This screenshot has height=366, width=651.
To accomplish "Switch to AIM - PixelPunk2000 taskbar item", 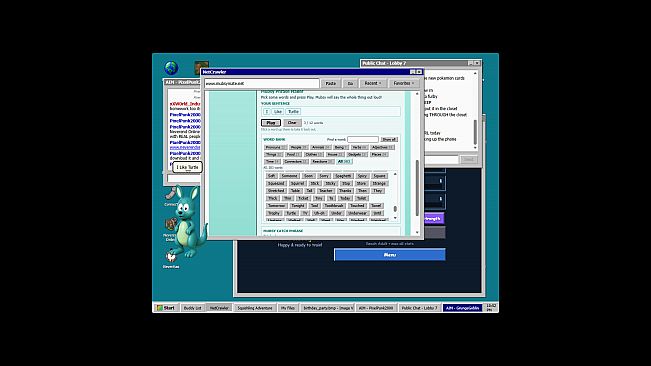I will click(x=376, y=308).
